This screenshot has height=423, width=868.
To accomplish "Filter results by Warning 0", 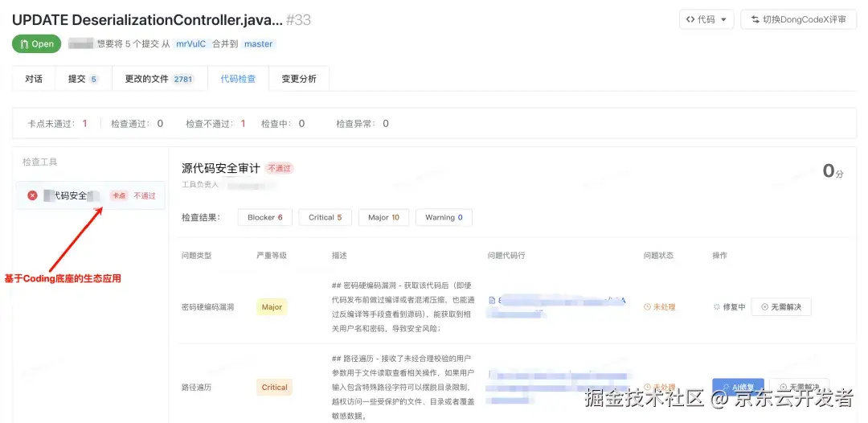I will (x=444, y=217).
